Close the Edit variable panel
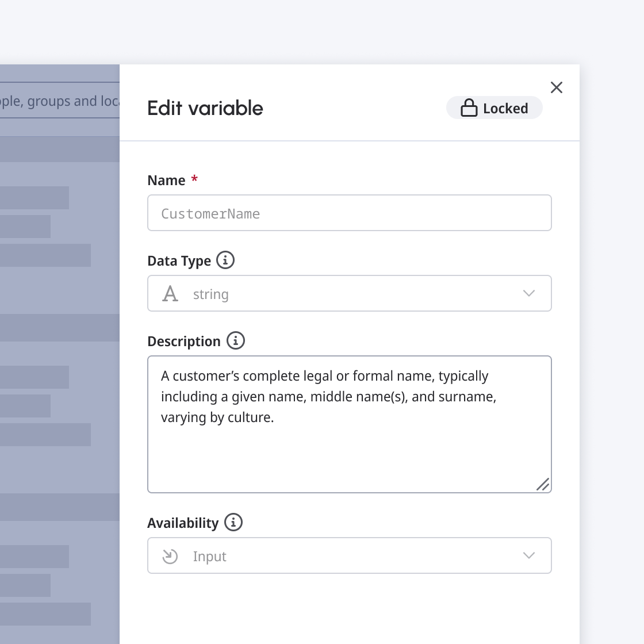 pos(556,87)
